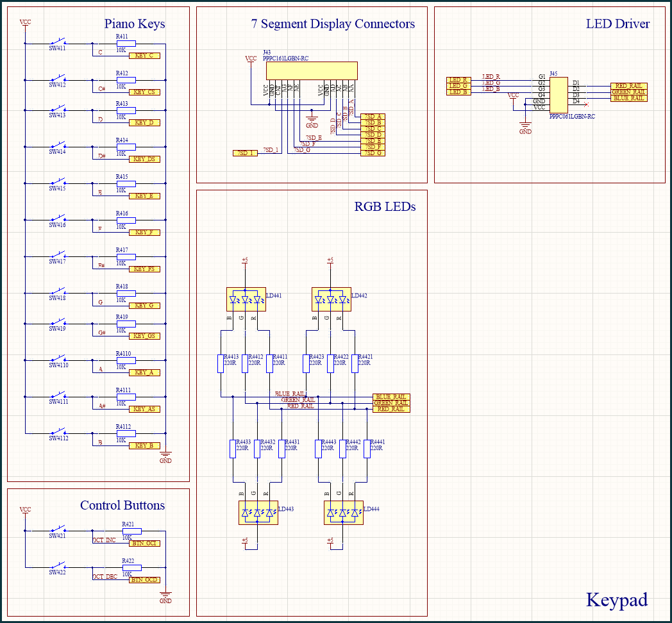The height and width of the screenshot is (623, 672).
Task: Click the KEY_CS port
Action: click(x=144, y=92)
